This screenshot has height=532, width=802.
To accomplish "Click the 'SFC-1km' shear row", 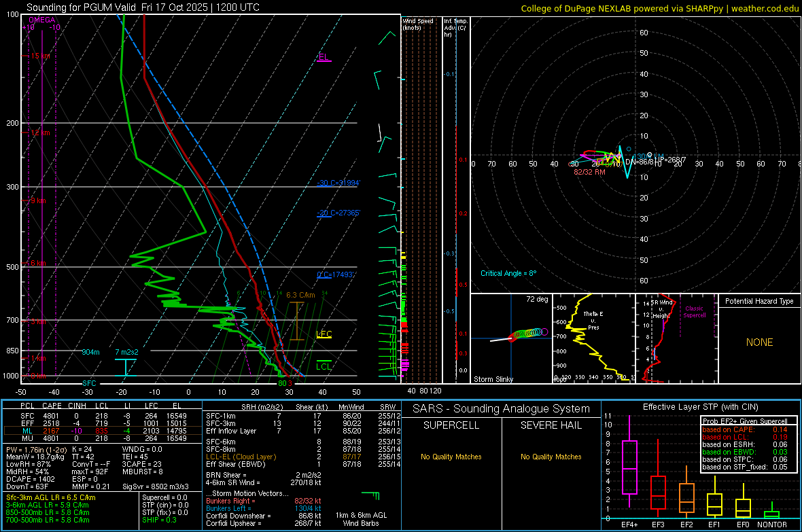I will (302, 416).
